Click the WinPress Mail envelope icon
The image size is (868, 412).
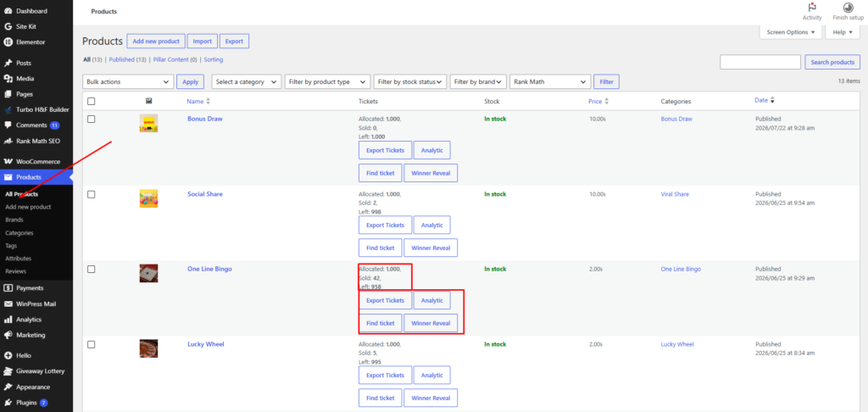point(8,304)
